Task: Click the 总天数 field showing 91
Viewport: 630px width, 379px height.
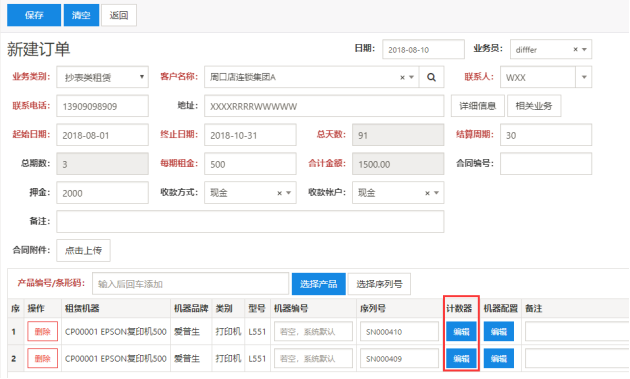Action: [398, 135]
